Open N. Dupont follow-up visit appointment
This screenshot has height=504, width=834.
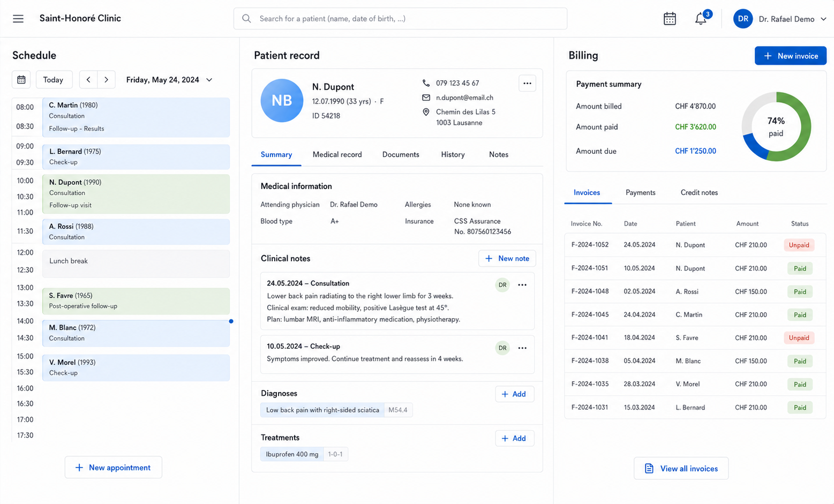click(136, 194)
